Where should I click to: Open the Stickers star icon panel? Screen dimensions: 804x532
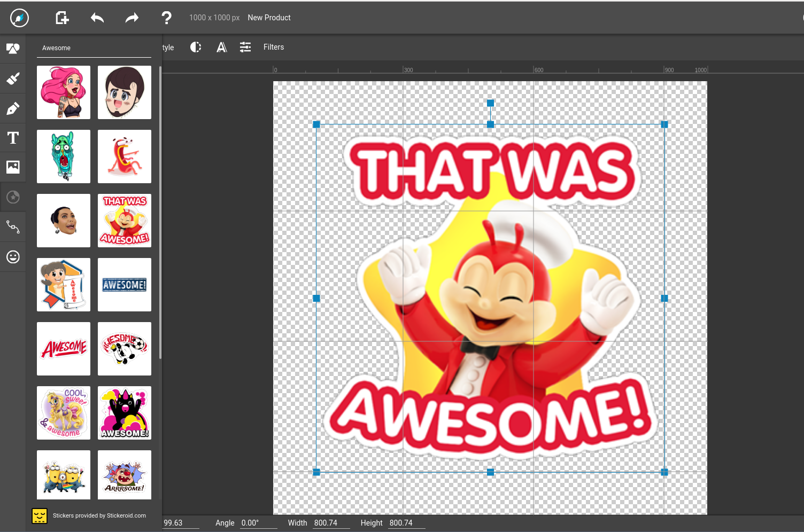tap(13, 197)
